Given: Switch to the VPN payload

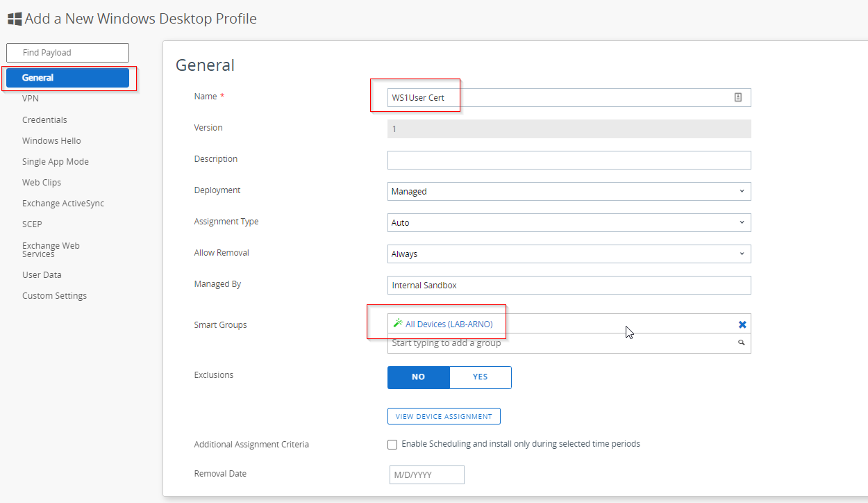Looking at the screenshot, I should [30, 98].
